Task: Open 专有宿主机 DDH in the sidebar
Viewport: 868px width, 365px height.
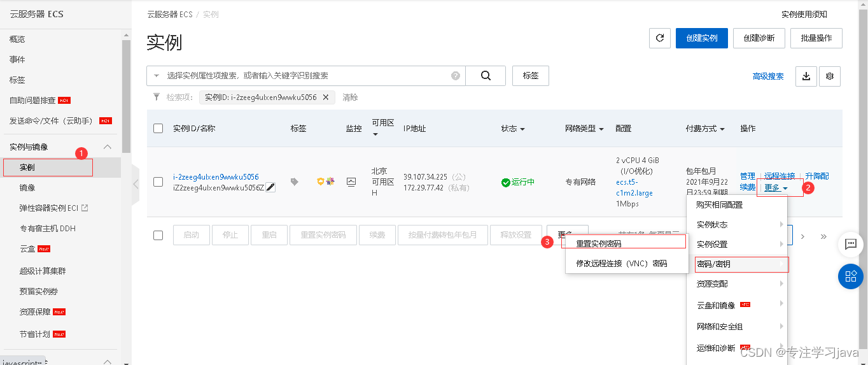Action: click(x=48, y=228)
